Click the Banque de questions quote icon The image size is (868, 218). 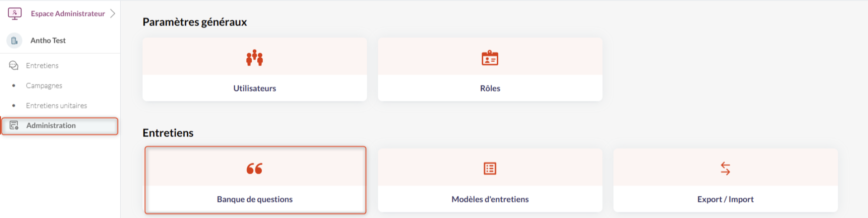(x=255, y=169)
